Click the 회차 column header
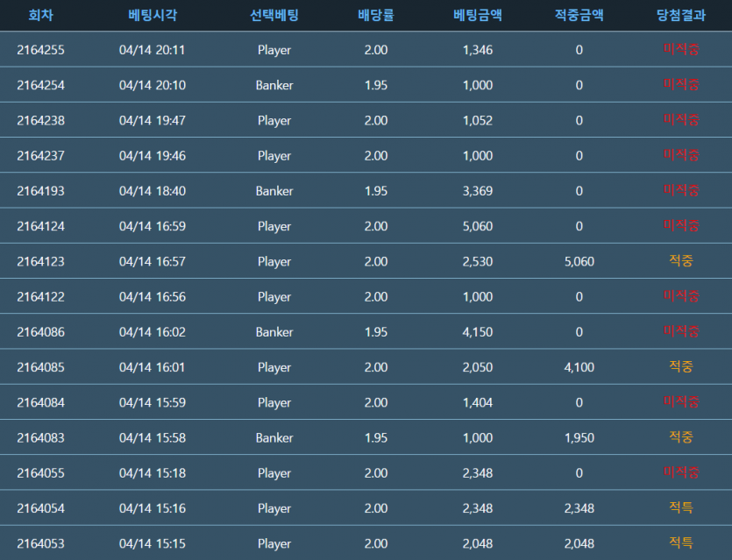This screenshot has width=732, height=560. tap(40, 15)
